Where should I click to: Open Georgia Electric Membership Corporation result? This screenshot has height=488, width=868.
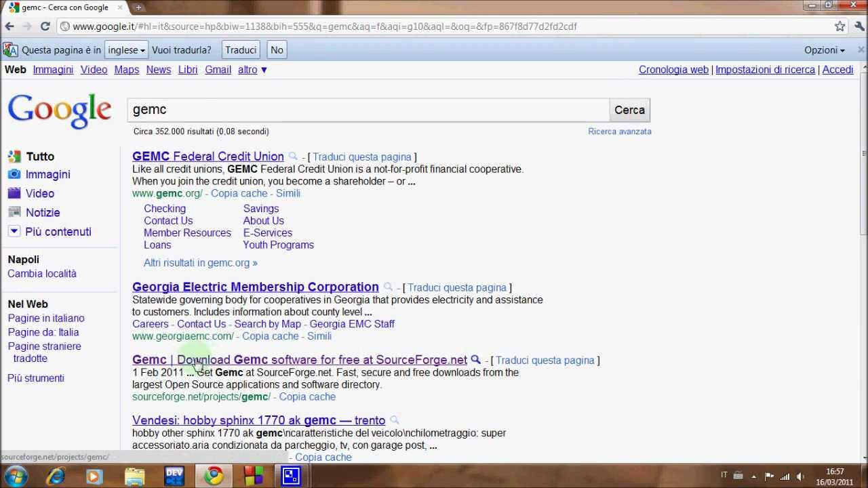pos(256,287)
